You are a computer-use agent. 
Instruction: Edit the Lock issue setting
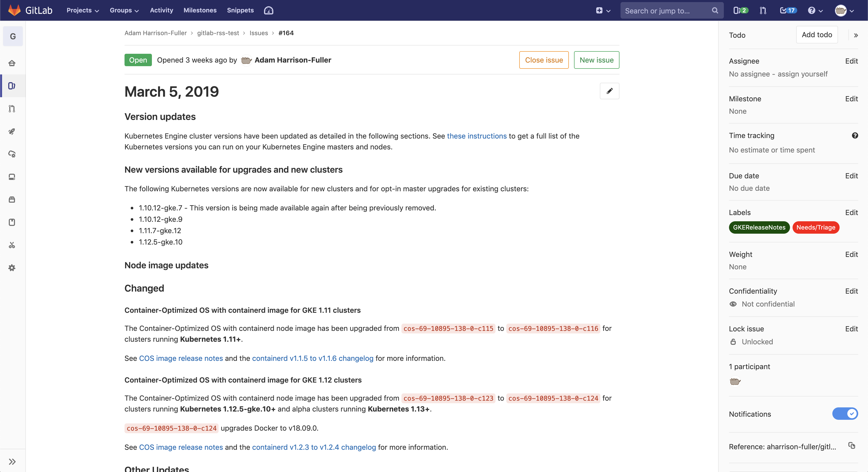tap(851, 329)
